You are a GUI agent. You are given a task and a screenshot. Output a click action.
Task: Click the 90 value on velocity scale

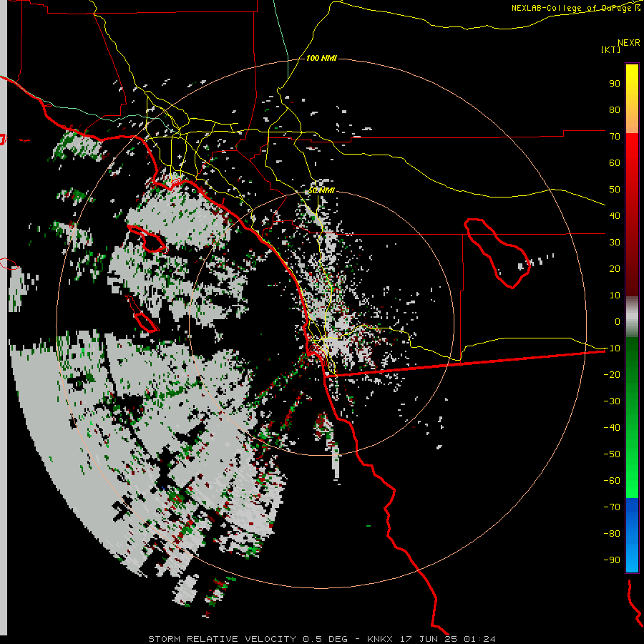pos(615,84)
